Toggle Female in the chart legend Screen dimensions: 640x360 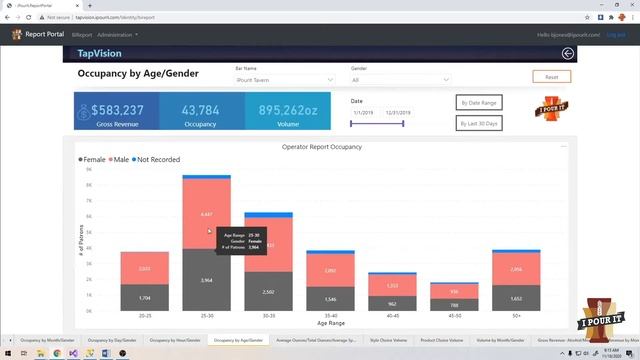[x=92, y=160]
